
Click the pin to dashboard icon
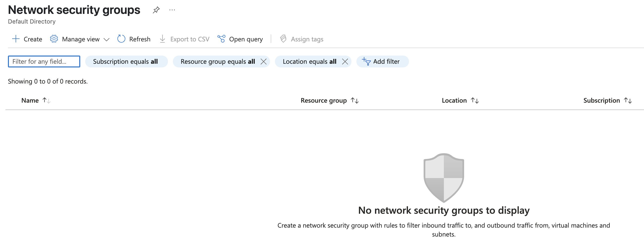tap(156, 10)
